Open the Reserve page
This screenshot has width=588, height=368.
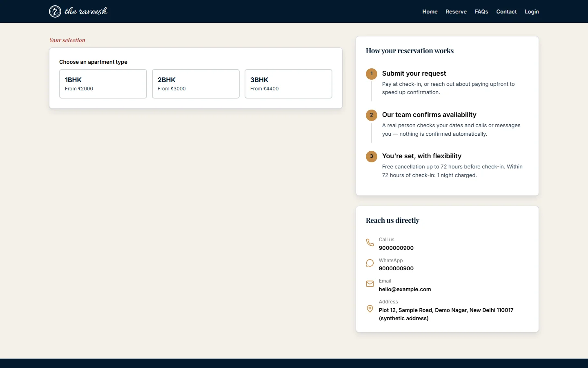(x=456, y=11)
